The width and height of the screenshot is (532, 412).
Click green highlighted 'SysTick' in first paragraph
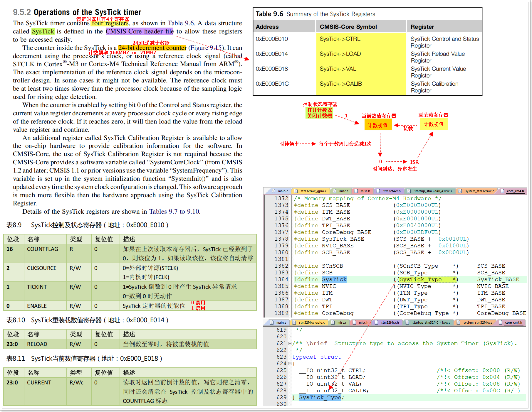point(43,31)
